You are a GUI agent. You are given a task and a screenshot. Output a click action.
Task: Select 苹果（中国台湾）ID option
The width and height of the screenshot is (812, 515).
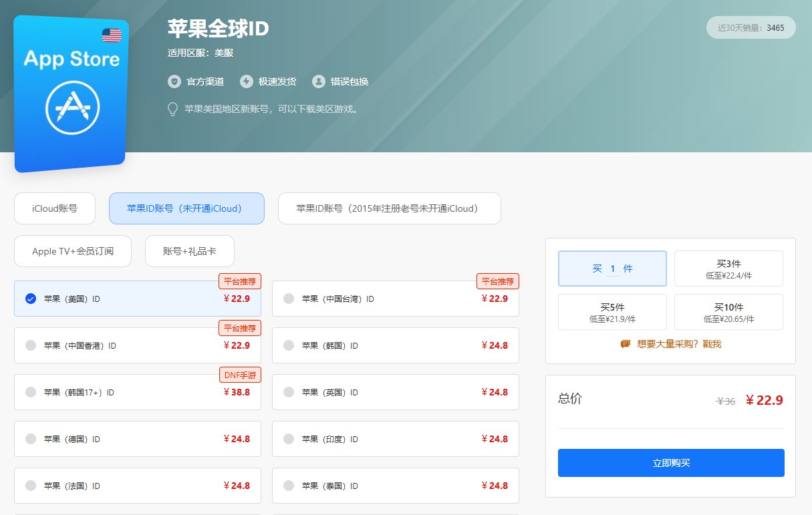click(396, 299)
